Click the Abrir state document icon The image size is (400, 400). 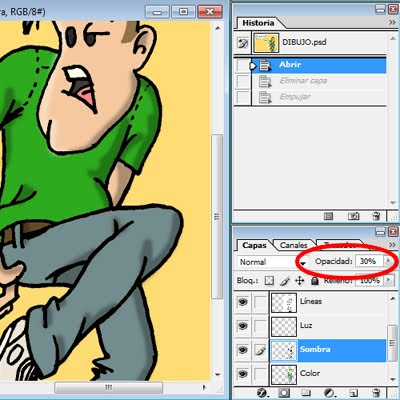[x=265, y=66]
